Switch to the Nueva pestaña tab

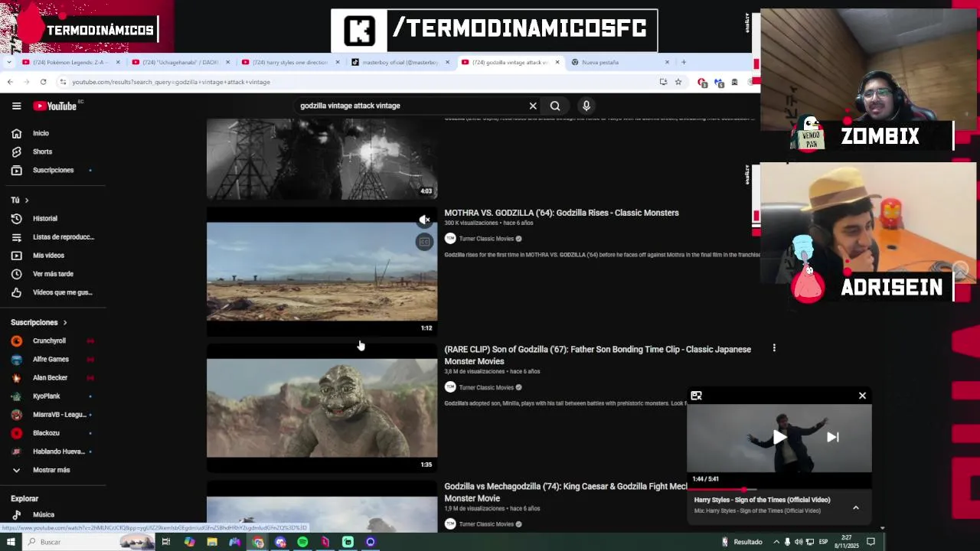coord(619,62)
